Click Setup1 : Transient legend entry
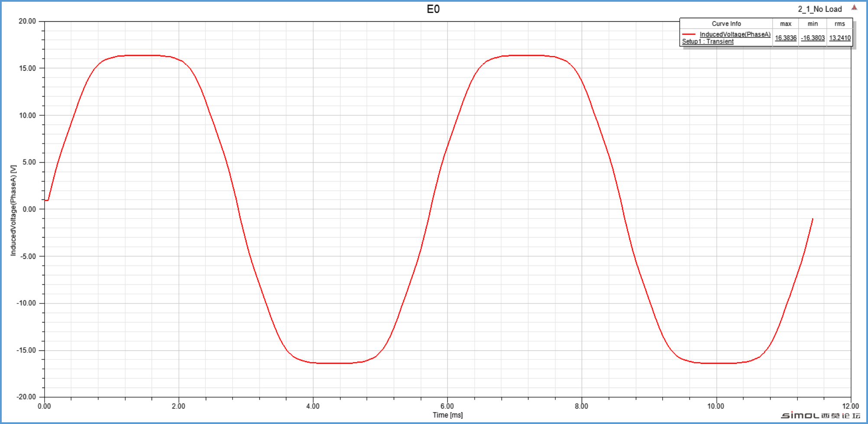The width and height of the screenshot is (868, 424). (x=708, y=42)
